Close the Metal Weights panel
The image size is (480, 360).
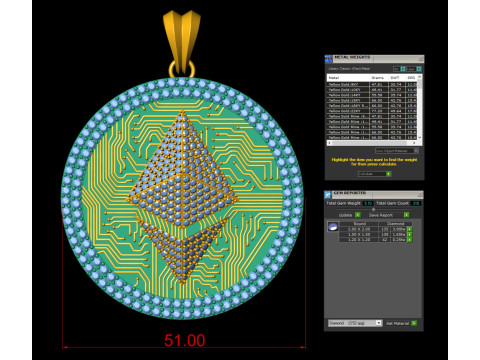click(420, 59)
